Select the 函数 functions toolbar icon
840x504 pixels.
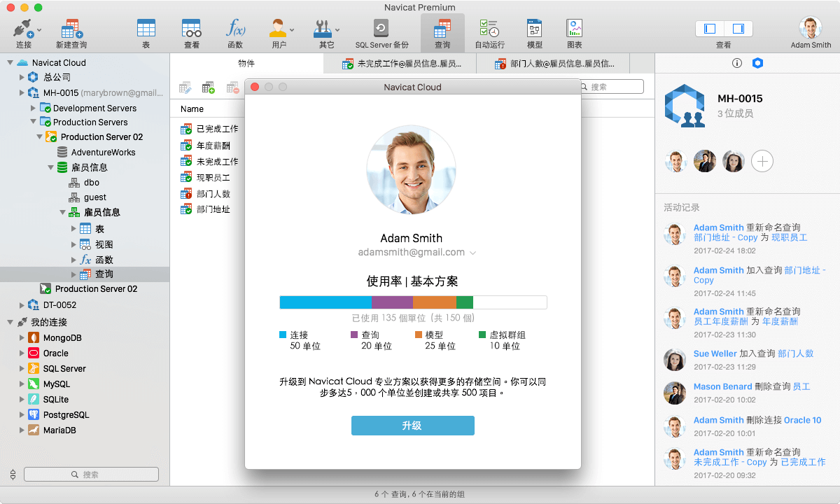click(235, 28)
